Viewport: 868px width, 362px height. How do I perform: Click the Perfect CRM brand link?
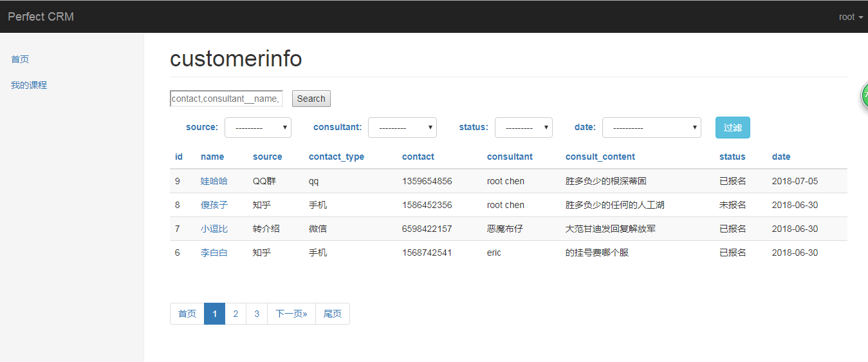pos(41,17)
